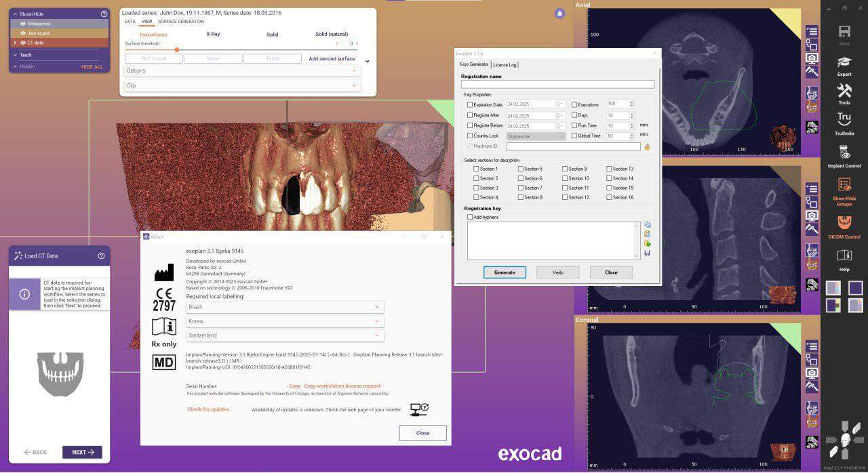Open Show/Hide Groups panel icon

coord(844,185)
